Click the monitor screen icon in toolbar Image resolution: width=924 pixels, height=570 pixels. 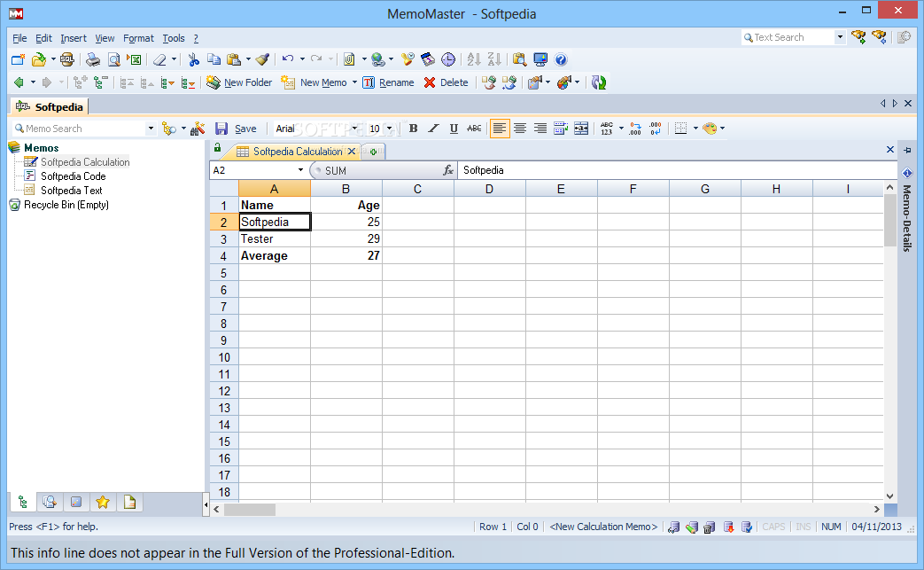[540, 59]
